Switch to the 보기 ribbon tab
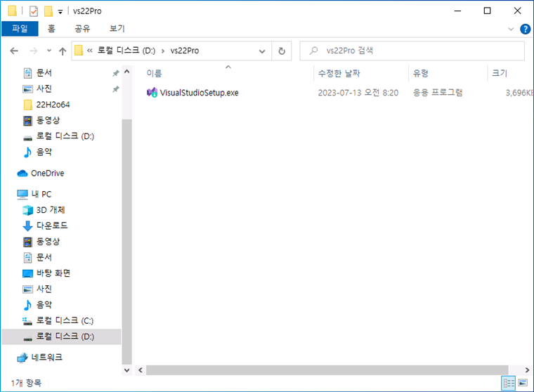The image size is (534, 392). pyautogui.click(x=117, y=29)
